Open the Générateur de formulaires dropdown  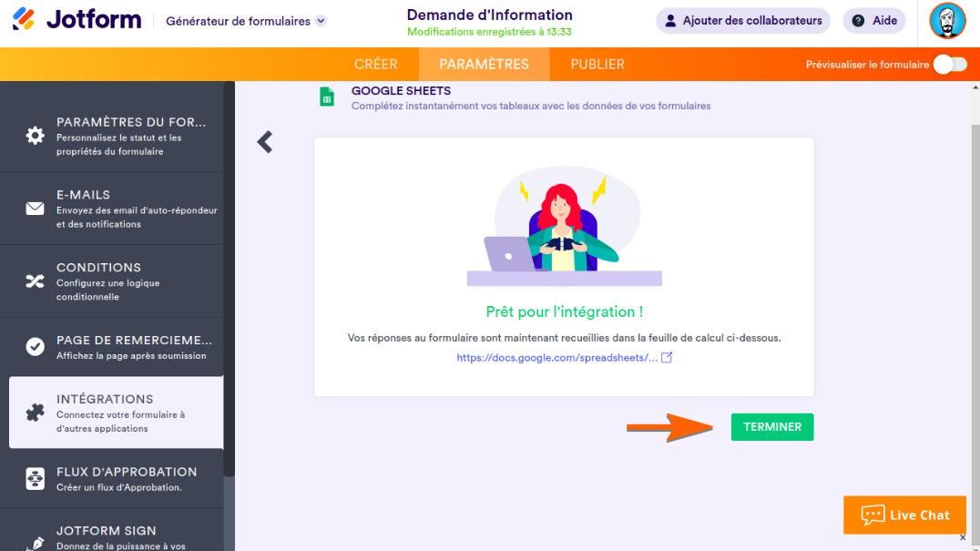point(246,21)
